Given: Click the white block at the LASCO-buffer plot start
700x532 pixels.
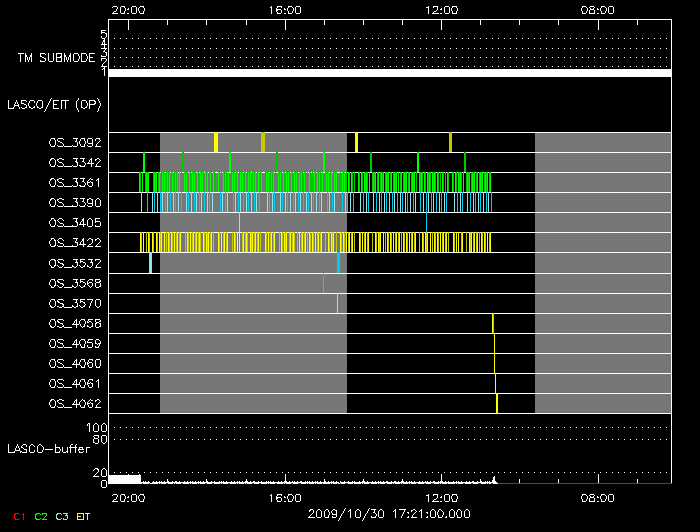Looking at the screenshot, I should (124, 479).
